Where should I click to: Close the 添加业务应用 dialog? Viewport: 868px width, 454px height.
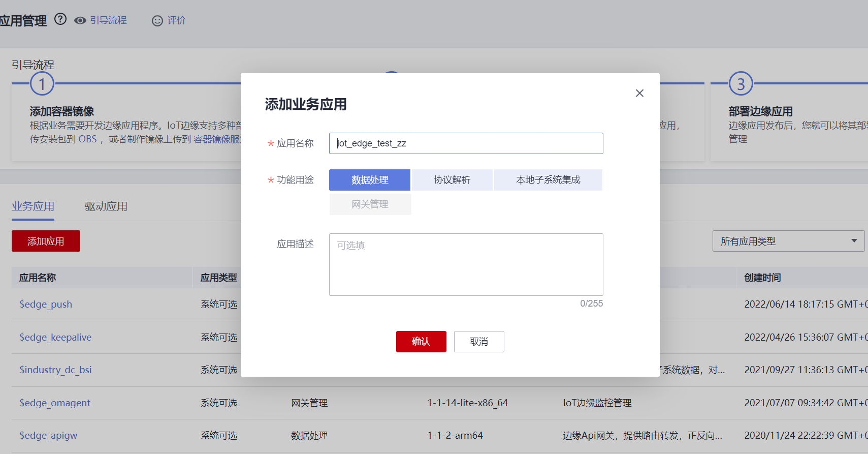pos(639,93)
